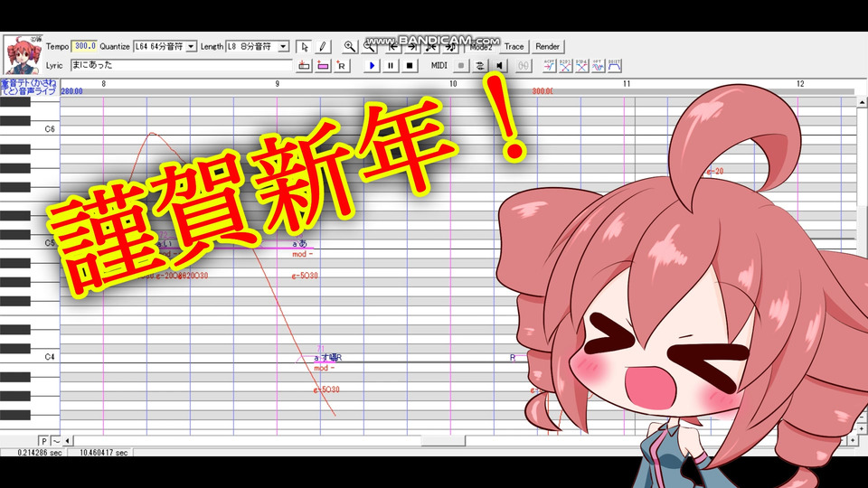Click the insert note icon
868x488 pixels.
(304, 66)
